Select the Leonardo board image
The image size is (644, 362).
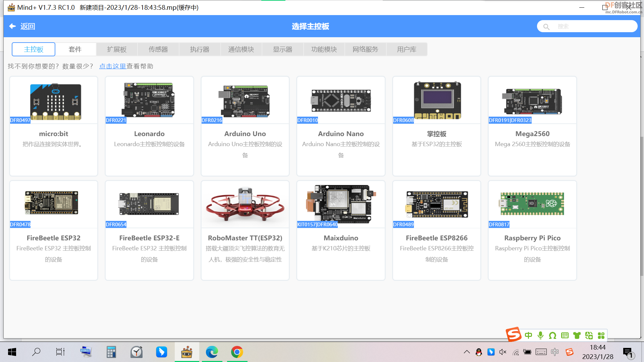pos(149,100)
